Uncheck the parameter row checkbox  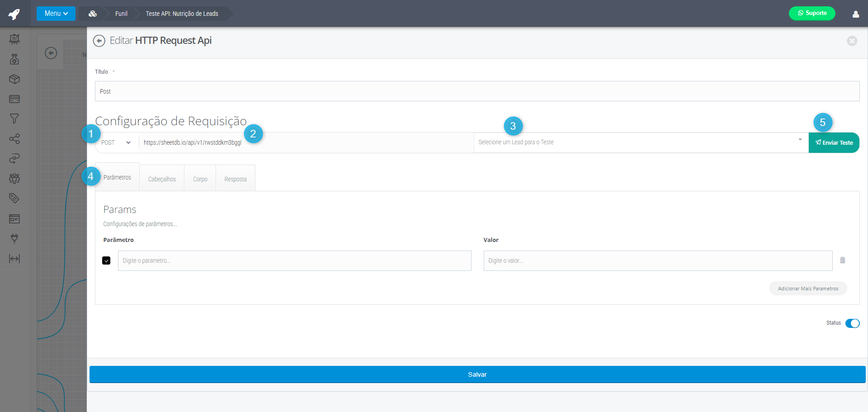pyautogui.click(x=106, y=260)
